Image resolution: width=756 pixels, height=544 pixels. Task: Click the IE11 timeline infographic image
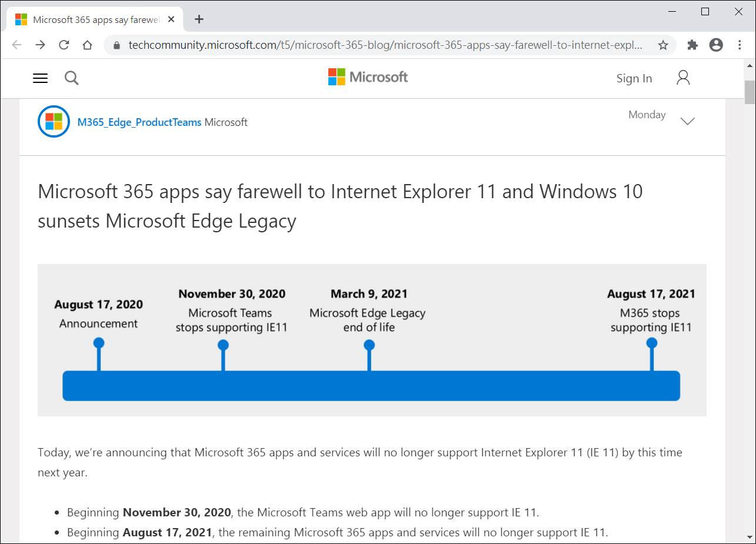tap(372, 340)
